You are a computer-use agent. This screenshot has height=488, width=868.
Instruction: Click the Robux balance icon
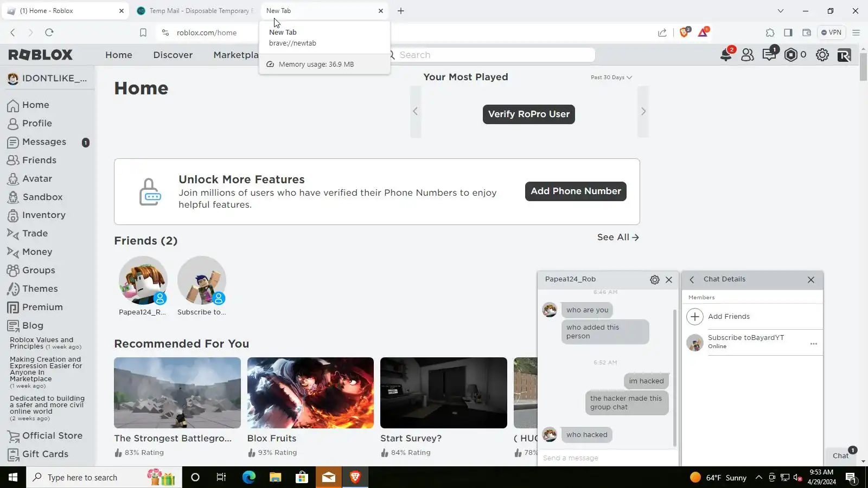(791, 55)
